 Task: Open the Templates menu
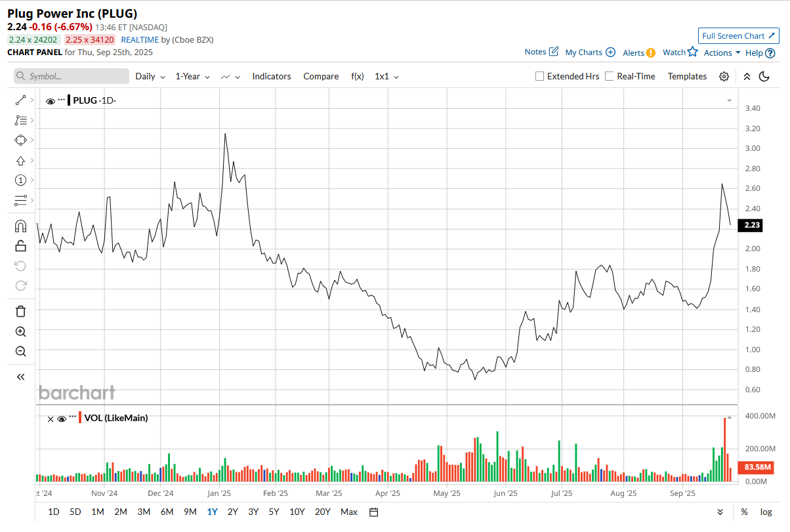687,77
